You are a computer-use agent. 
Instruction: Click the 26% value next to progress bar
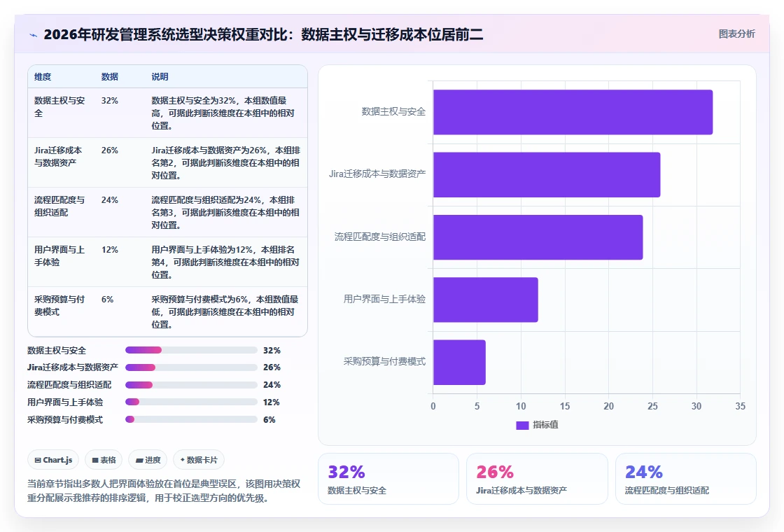pyautogui.click(x=272, y=367)
